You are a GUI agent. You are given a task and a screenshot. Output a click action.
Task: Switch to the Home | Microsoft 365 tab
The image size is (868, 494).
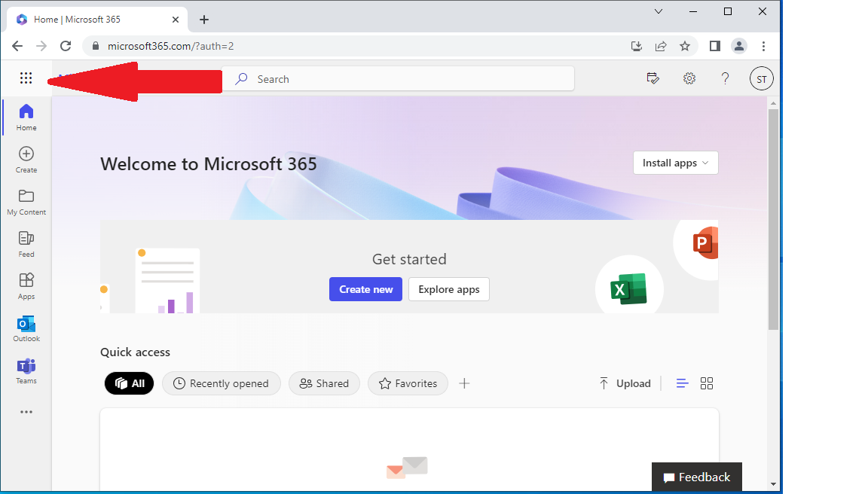(97, 20)
